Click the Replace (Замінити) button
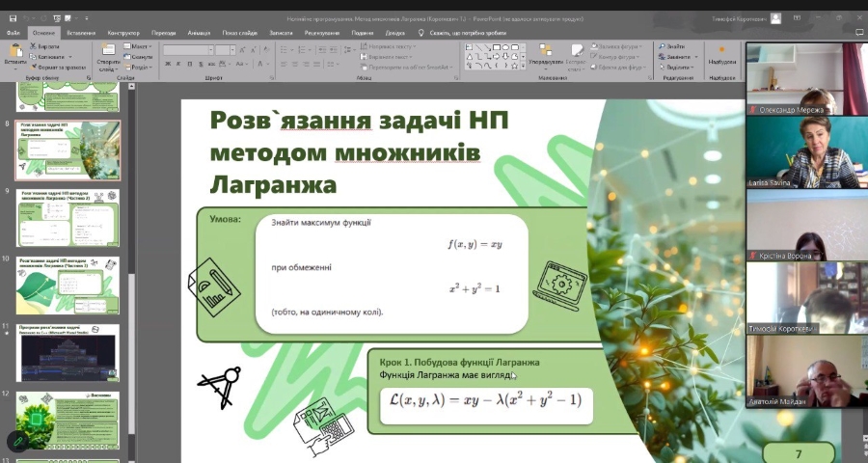 click(x=677, y=57)
